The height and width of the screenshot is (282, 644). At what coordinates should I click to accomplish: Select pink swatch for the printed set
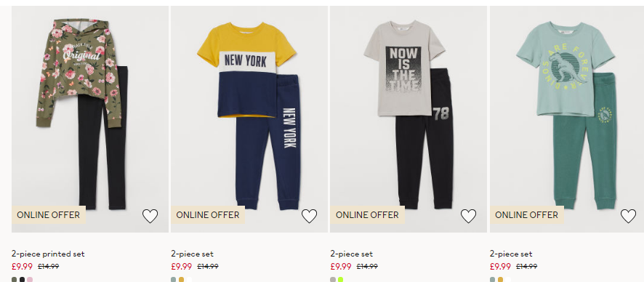[x=30, y=280]
